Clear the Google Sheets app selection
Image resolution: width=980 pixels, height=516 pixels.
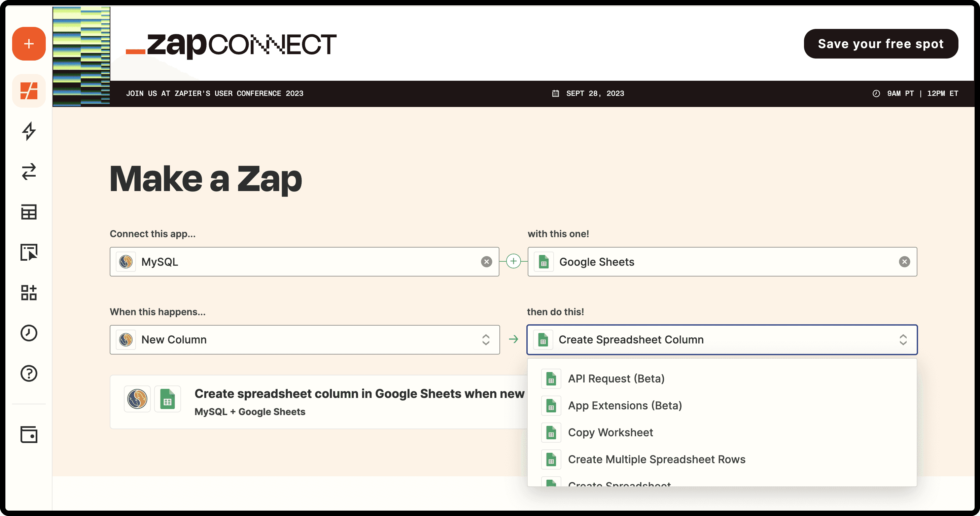pos(904,262)
